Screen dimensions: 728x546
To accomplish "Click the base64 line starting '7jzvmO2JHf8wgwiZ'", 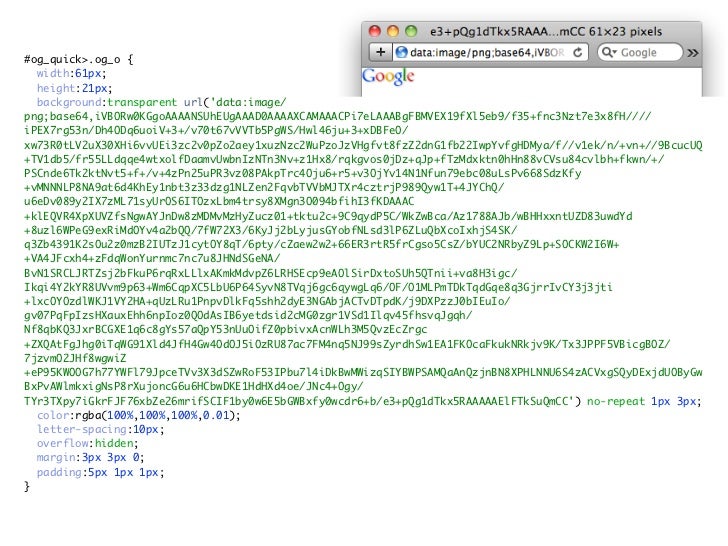I will (75, 358).
